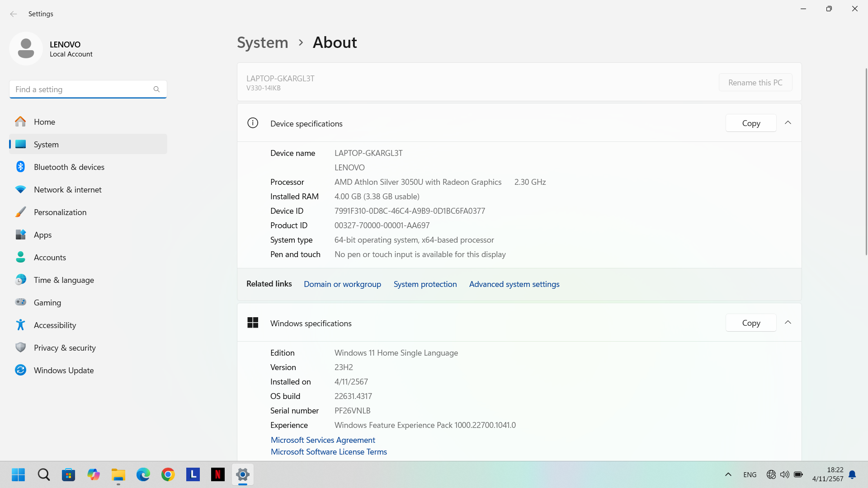Select Bluetooth & devices category
This screenshot has width=868, height=488.
point(88,167)
